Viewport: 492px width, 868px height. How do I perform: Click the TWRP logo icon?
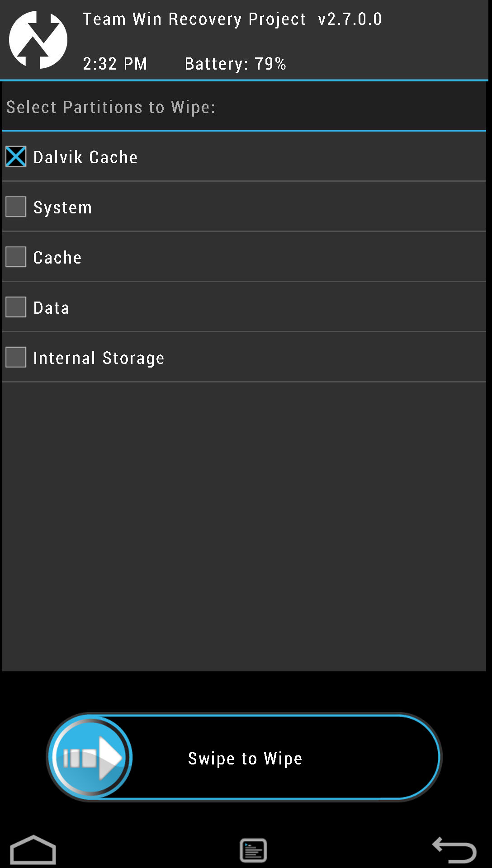point(38,40)
